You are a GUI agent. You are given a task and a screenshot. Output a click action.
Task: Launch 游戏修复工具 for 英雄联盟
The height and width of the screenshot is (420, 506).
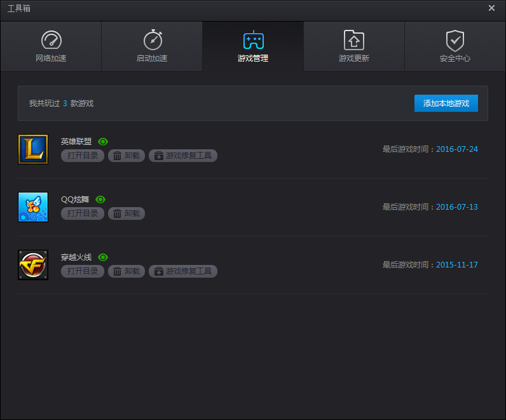pos(183,156)
